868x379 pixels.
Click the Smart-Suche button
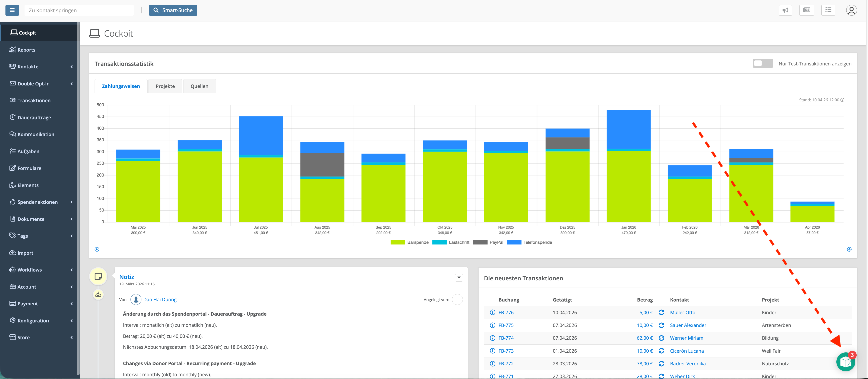click(173, 10)
